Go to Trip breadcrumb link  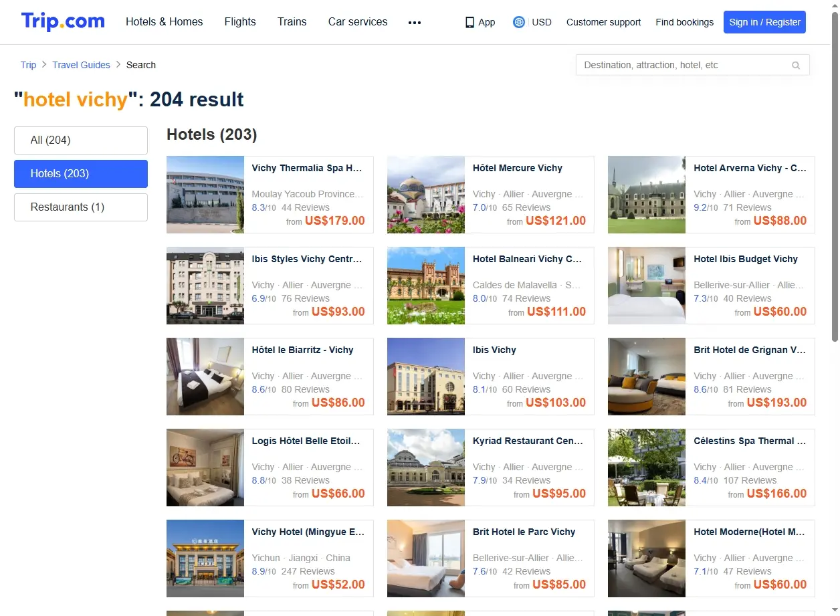28,65
